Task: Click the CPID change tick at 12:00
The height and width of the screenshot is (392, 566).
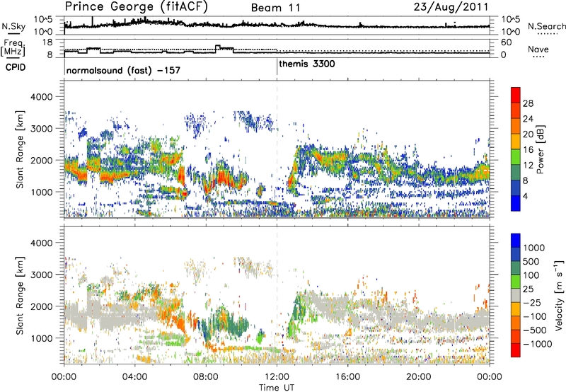Action: tap(277, 67)
